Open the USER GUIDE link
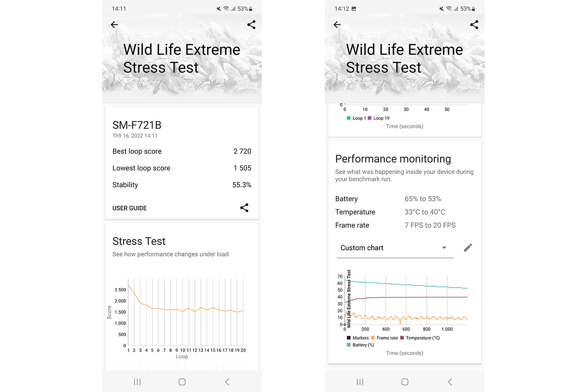The image size is (588, 392). click(x=130, y=208)
